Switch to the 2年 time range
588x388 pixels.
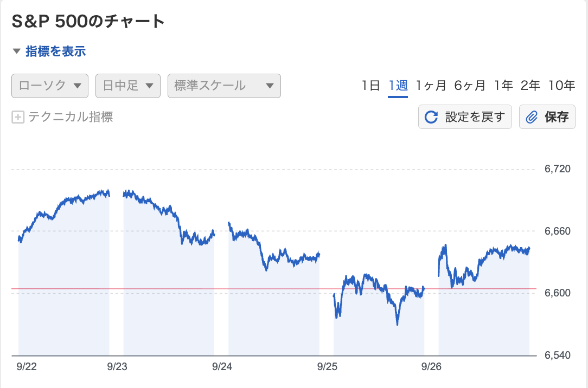(x=530, y=86)
